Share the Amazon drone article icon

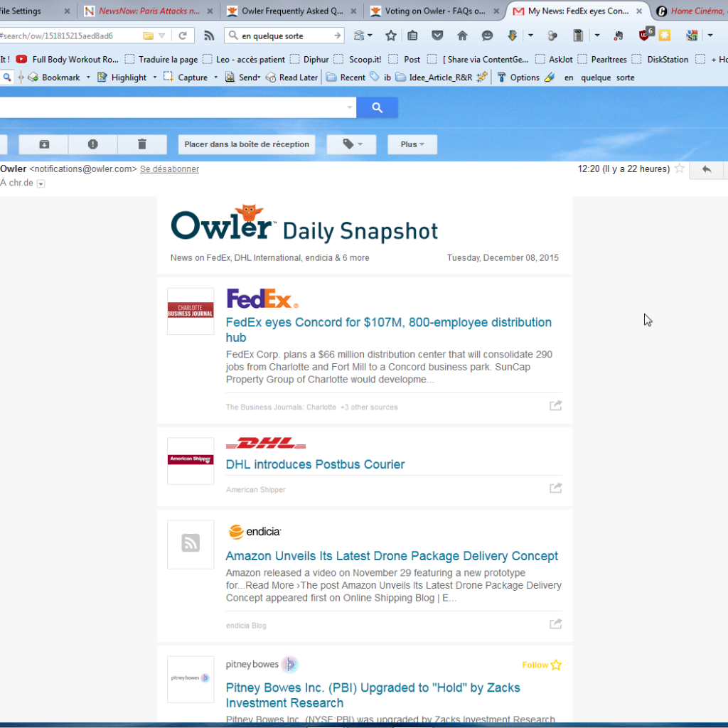coord(555,624)
